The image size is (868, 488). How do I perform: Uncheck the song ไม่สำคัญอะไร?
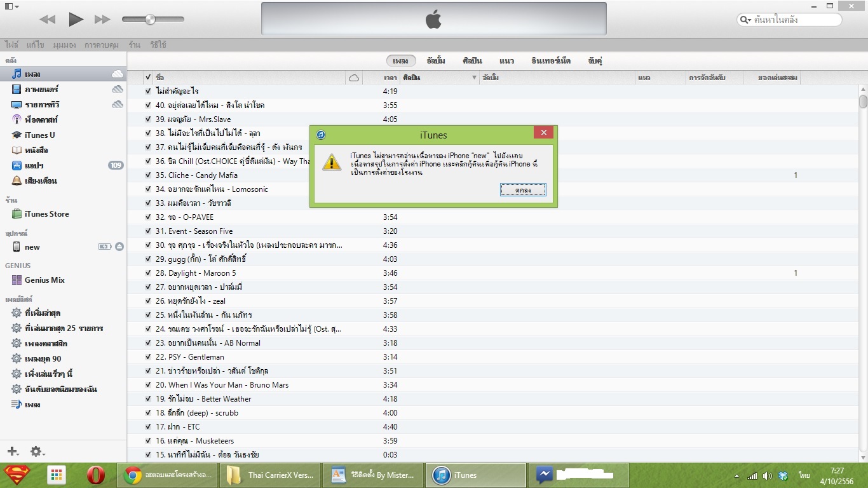pyautogui.click(x=148, y=91)
